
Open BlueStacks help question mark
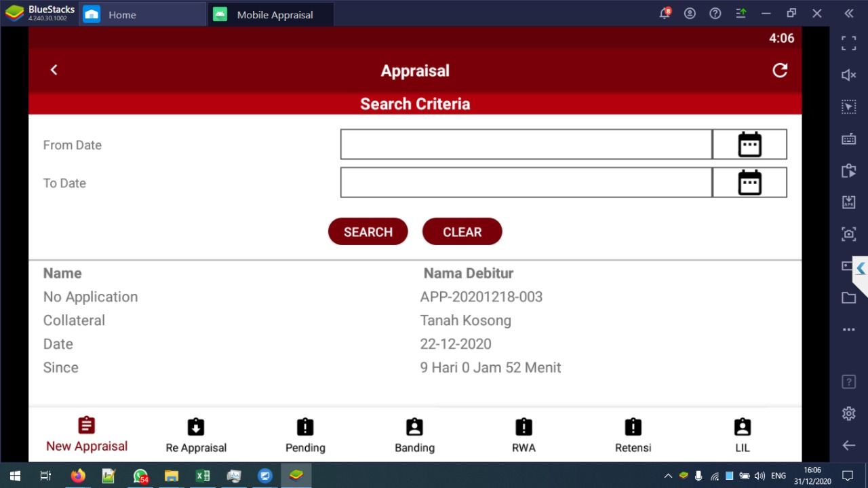click(x=715, y=14)
